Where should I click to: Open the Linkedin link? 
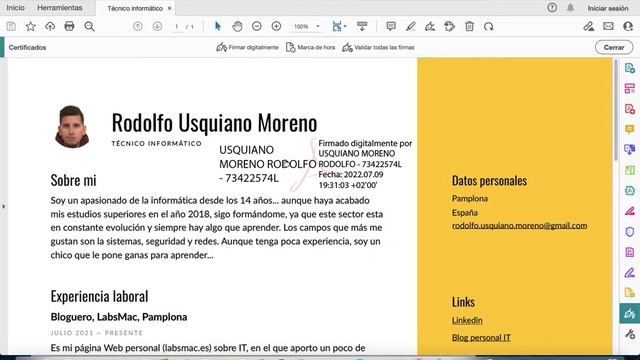coord(467,320)
